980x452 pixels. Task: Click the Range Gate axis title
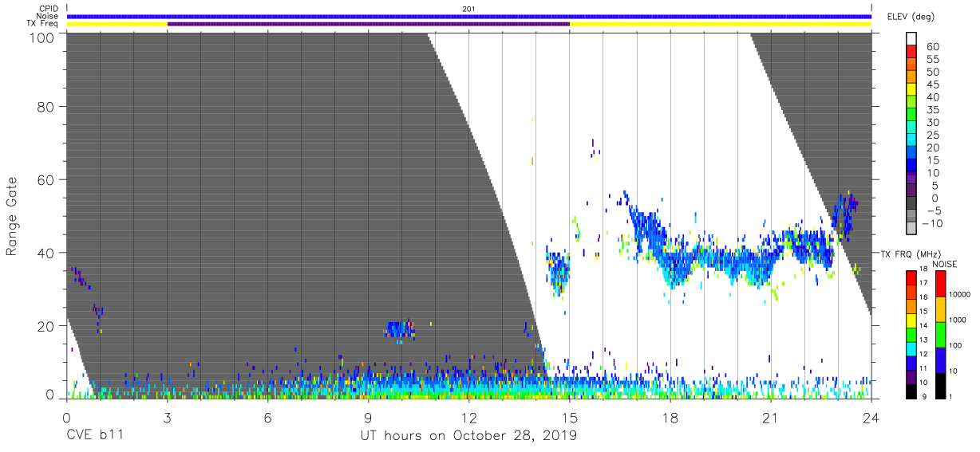pyautogui.click(x=12, y=216)
